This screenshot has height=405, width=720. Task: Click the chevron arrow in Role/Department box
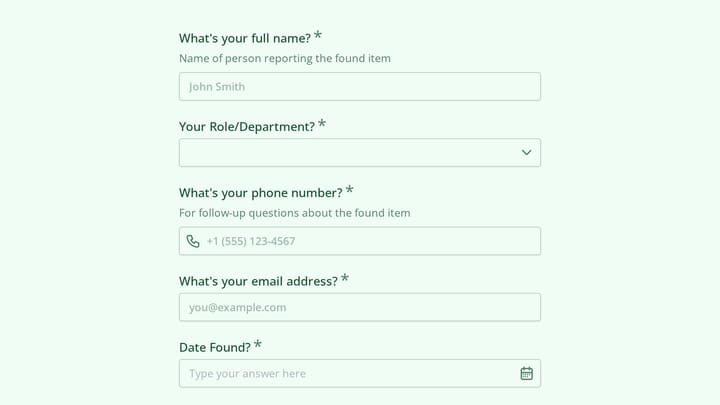tap(527, 152)
